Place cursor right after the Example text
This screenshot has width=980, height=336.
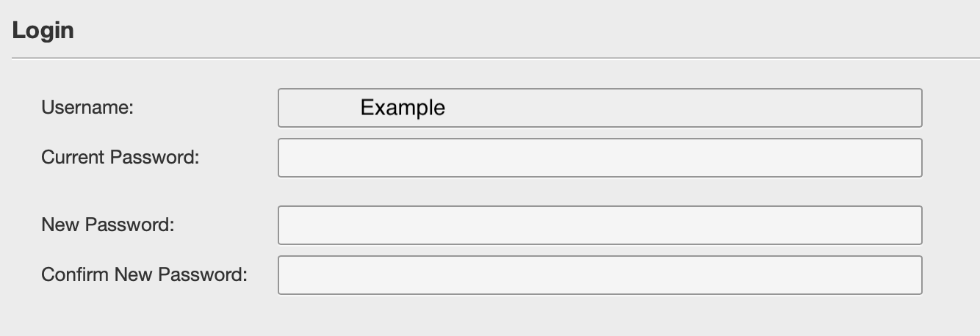447,108
